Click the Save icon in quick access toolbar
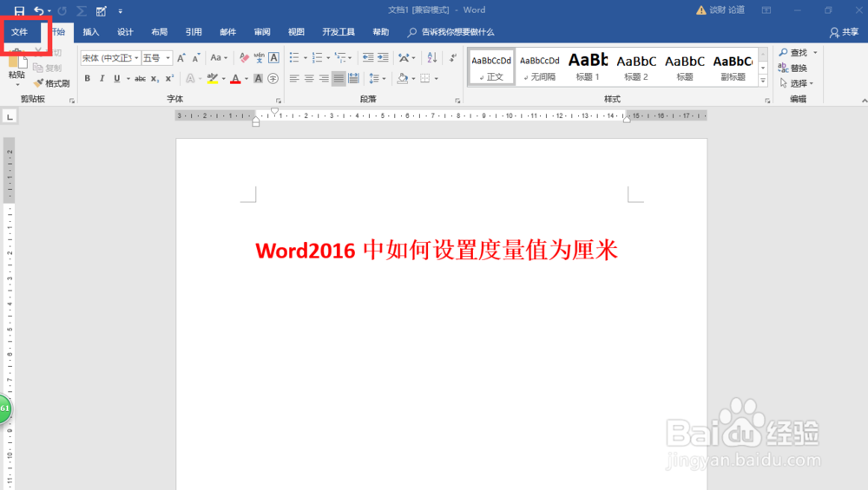Screen dimensions: 868x490 coord(19,10)
